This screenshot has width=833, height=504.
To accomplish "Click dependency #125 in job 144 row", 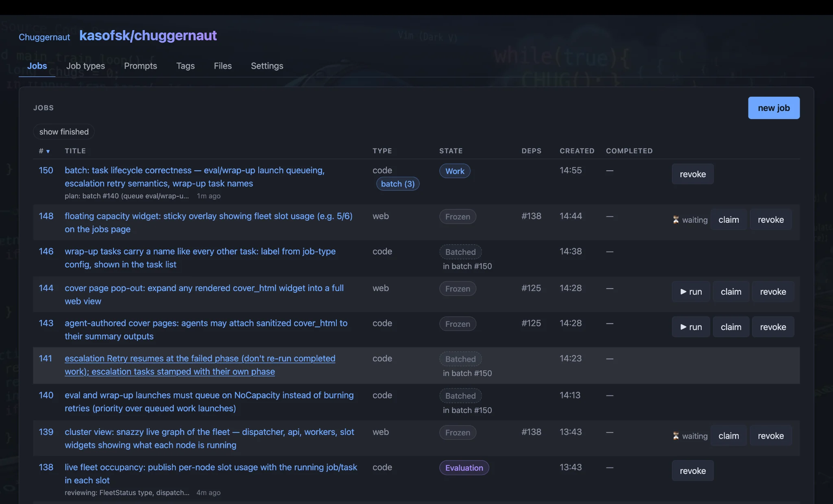I will tap(531, 288).
